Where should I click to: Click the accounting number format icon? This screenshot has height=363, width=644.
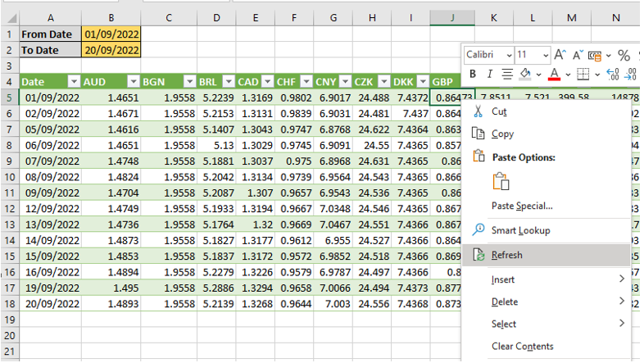tap(595, 55)
